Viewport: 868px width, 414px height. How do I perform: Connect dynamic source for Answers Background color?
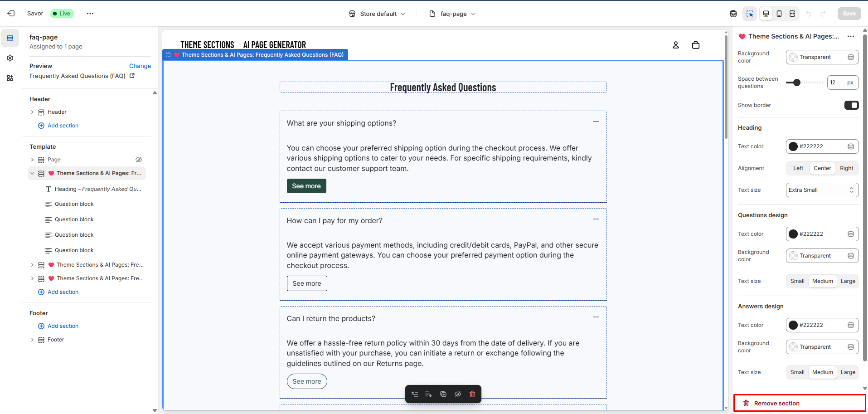(851, 347)
